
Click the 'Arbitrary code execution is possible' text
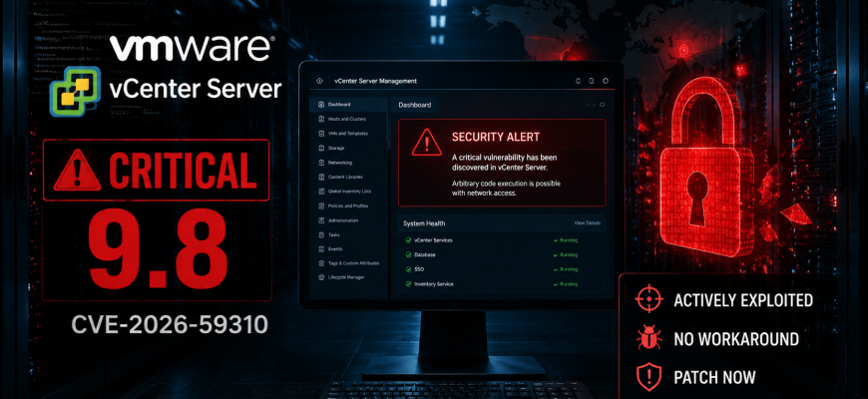click(507, 184)
